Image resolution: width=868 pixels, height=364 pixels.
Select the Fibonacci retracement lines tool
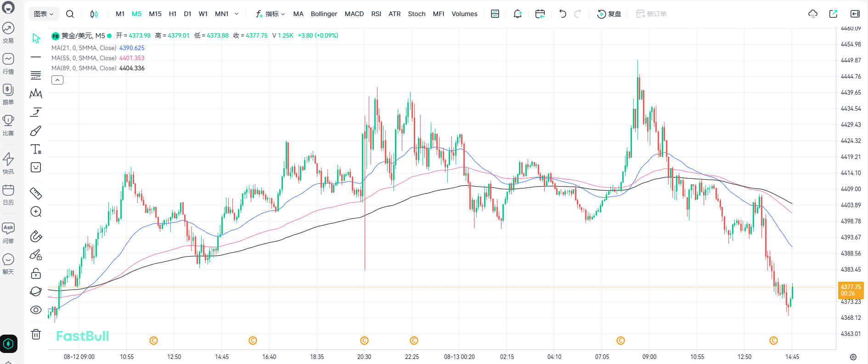tap(36, 75)
